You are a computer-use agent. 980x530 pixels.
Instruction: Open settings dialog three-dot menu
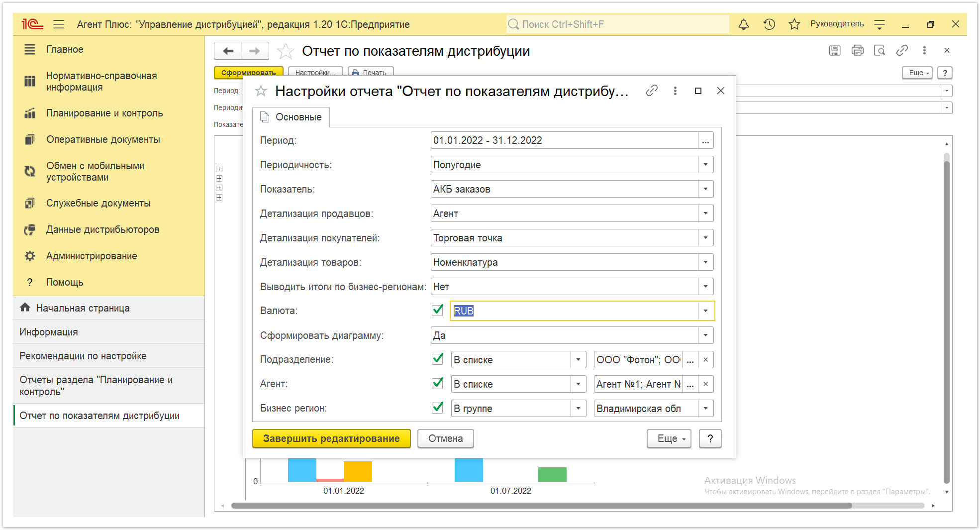pos(675,91)
